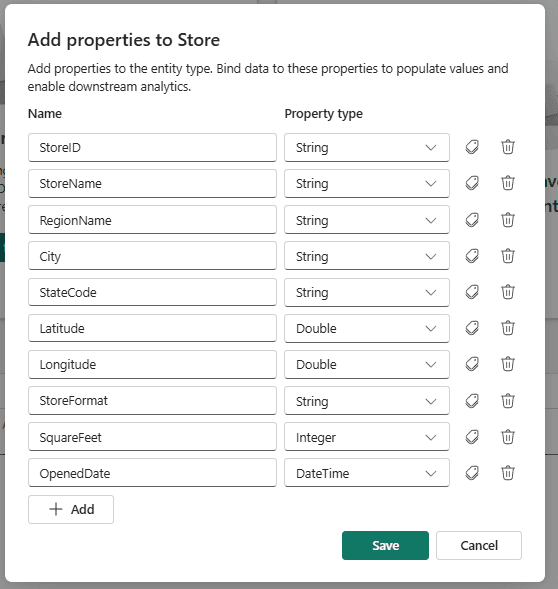Click the 'Name' column header

click(x=45, y=114)
